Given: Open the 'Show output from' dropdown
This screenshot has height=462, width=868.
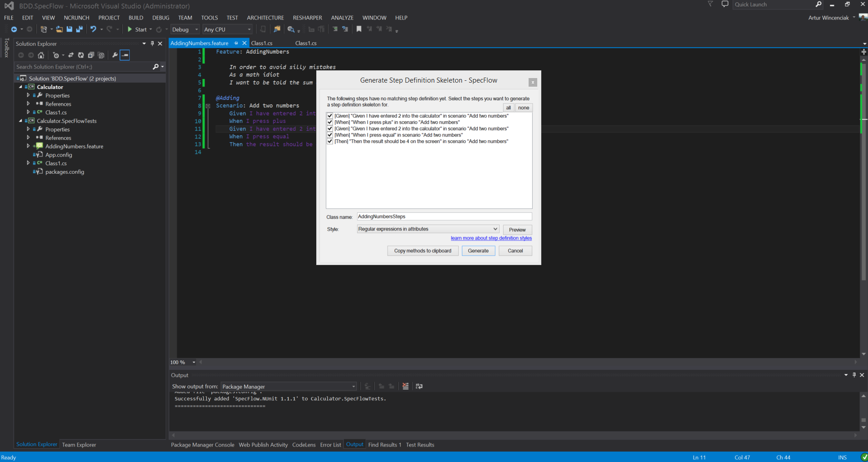Looking at the screenshot, I should (289, 387).
